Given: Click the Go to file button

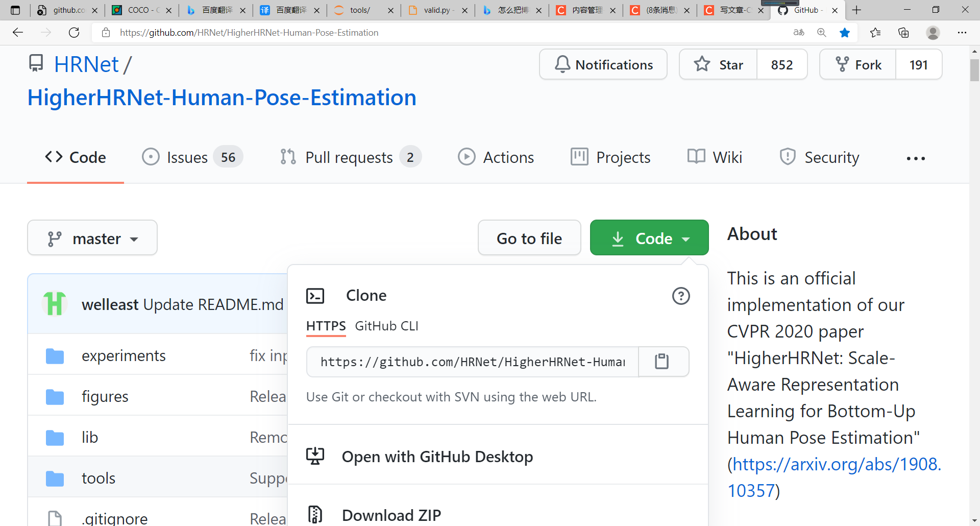Looking at the screenshot, I should tap(529, 237).
